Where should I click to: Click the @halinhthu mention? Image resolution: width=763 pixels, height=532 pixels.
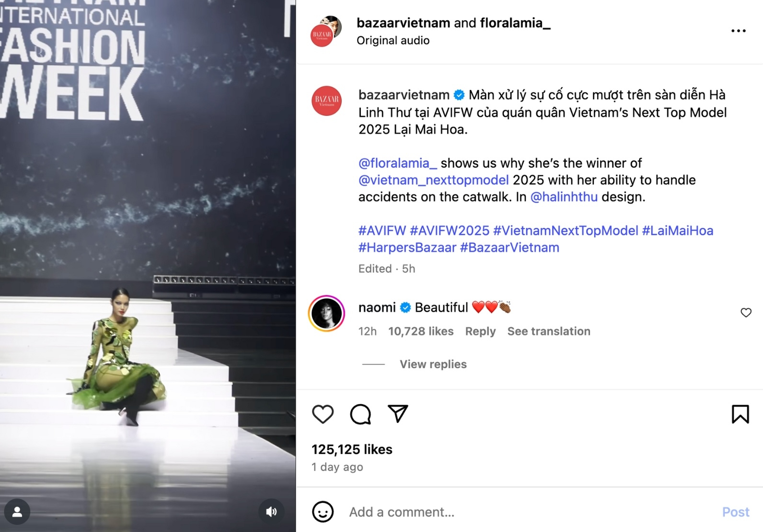point(564,197)
